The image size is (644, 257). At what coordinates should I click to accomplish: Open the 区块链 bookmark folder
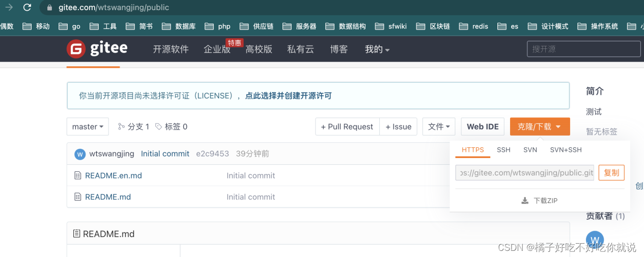(x=433, y=27)
